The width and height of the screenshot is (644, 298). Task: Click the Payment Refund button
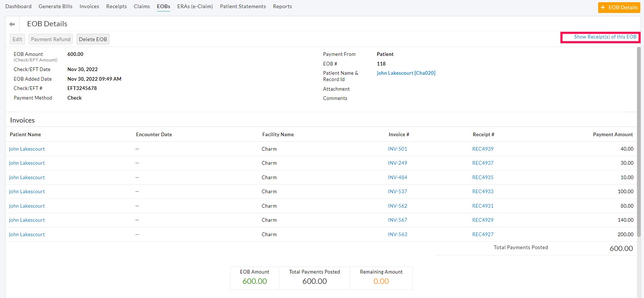[51, 39]
